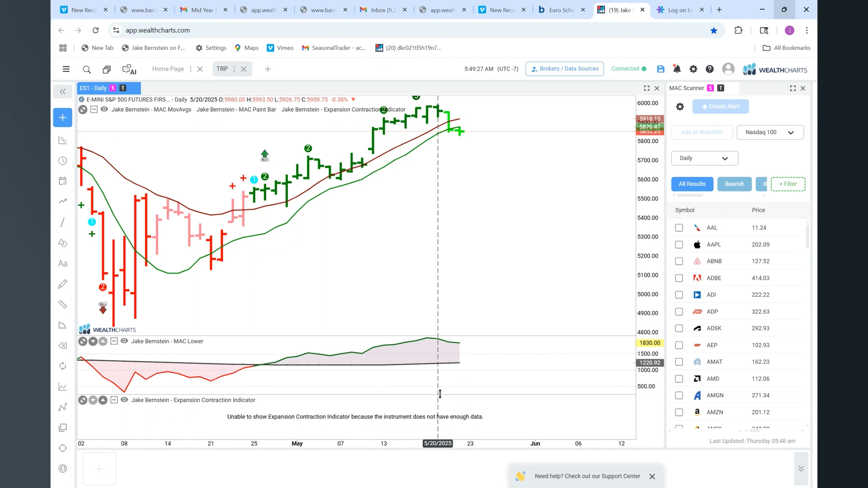The height and width of the screenshot is (488, 868).
Task: Check the AAL row checkbox
Action: (679, 228)
